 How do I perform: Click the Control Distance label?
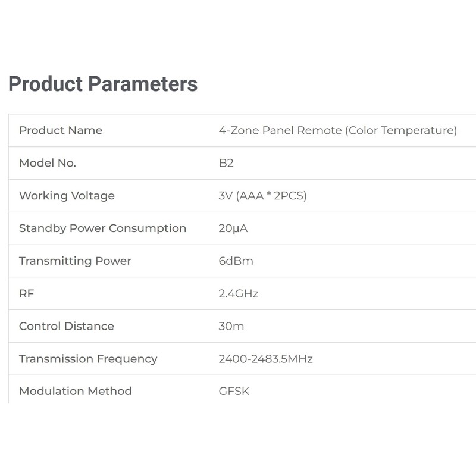pyautogui.click(x=67, y=326)
